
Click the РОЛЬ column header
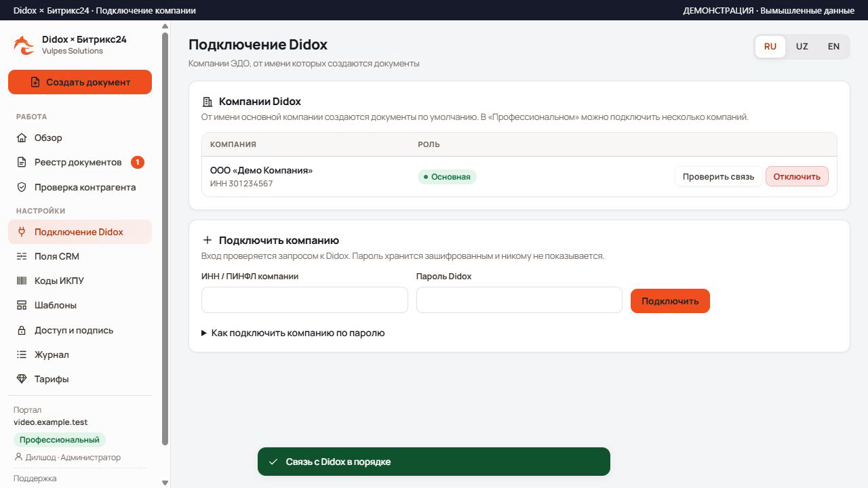tap(429, 144)
